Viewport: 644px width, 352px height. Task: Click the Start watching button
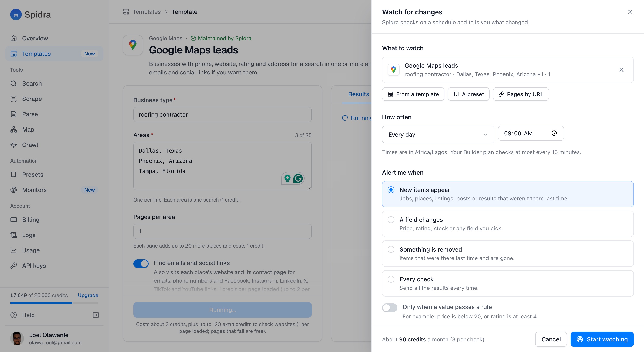tap(602, 339)
